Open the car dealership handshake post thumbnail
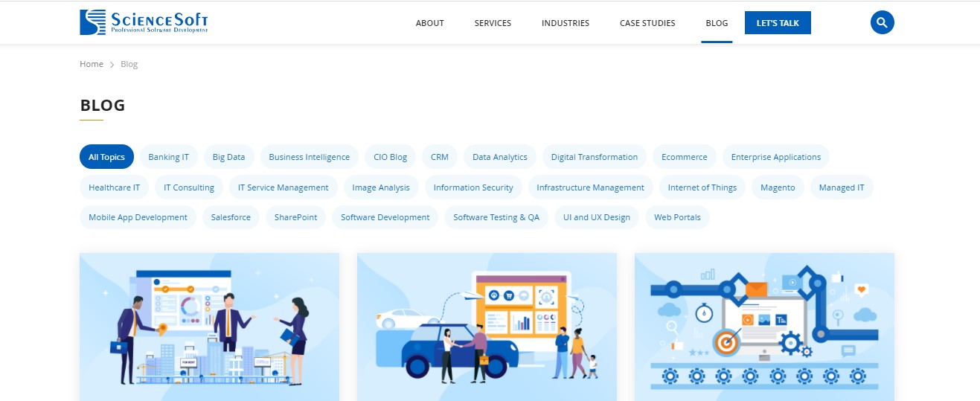This screenshot has height=401, width=980. 487,327
